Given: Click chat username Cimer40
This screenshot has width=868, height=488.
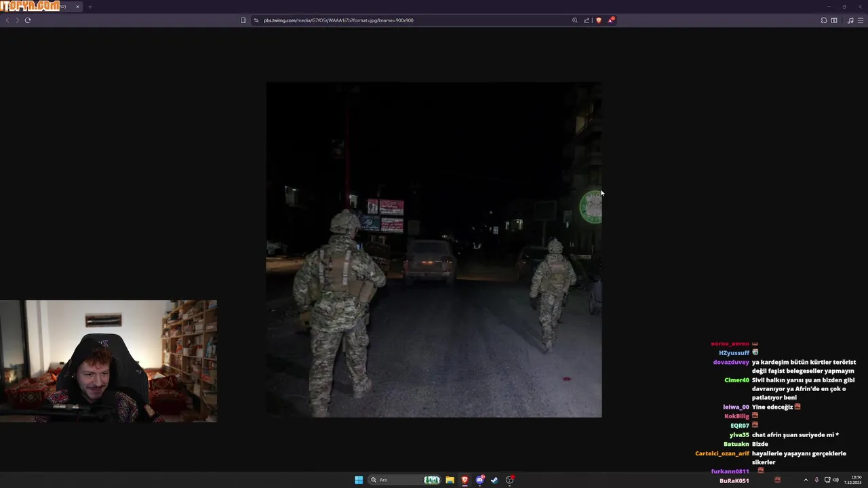Looking at the screenshot, I should pyautogui.click(x=736, y=380).
